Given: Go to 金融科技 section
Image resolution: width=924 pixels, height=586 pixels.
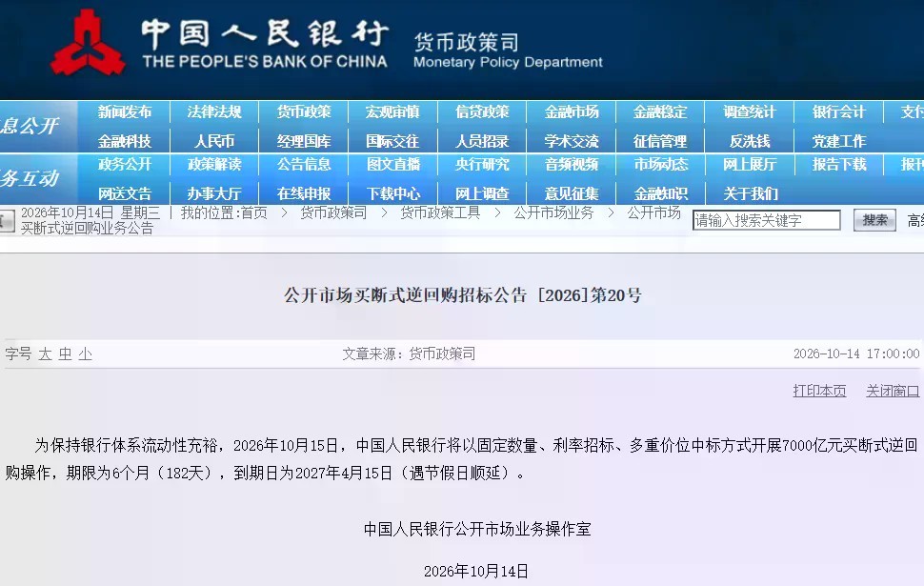Looking at the screenshot, I should [x=125, y=141].
